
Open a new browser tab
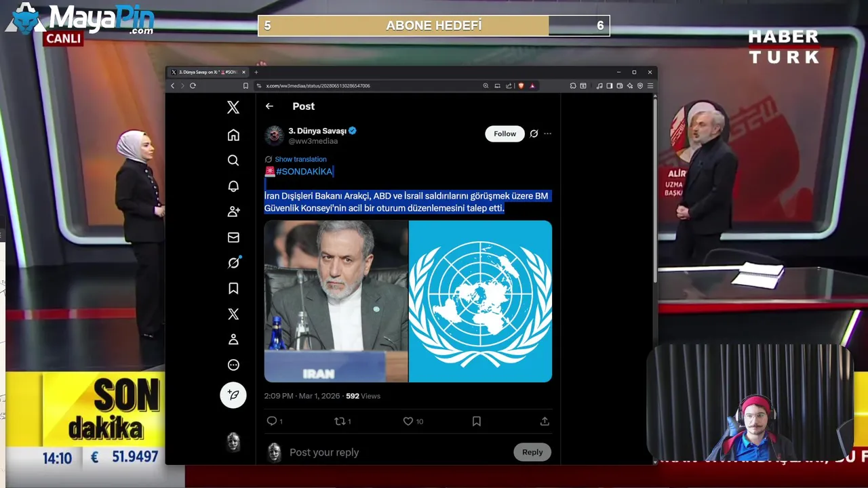coord(256,72)
